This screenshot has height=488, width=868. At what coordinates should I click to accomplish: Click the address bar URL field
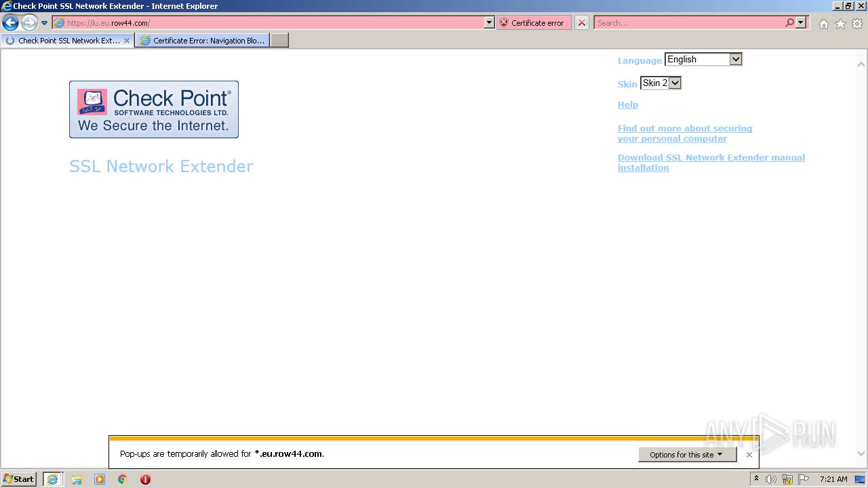[269, 22]
